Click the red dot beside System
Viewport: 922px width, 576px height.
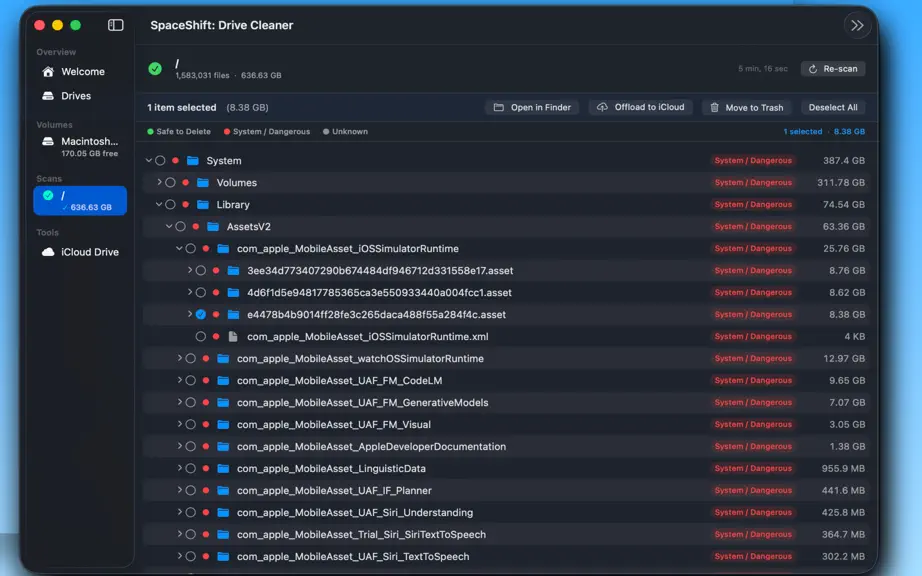click(175, 160)
